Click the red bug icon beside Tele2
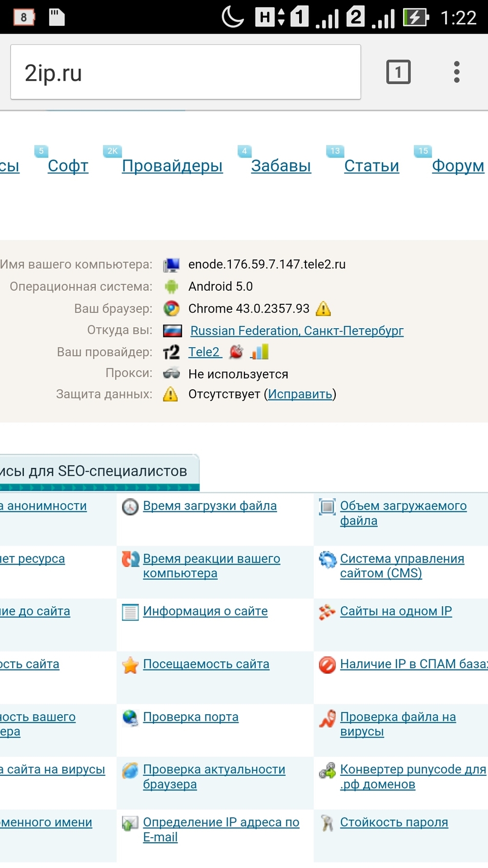This screenshot has width=488, height=868. [236, 352]
